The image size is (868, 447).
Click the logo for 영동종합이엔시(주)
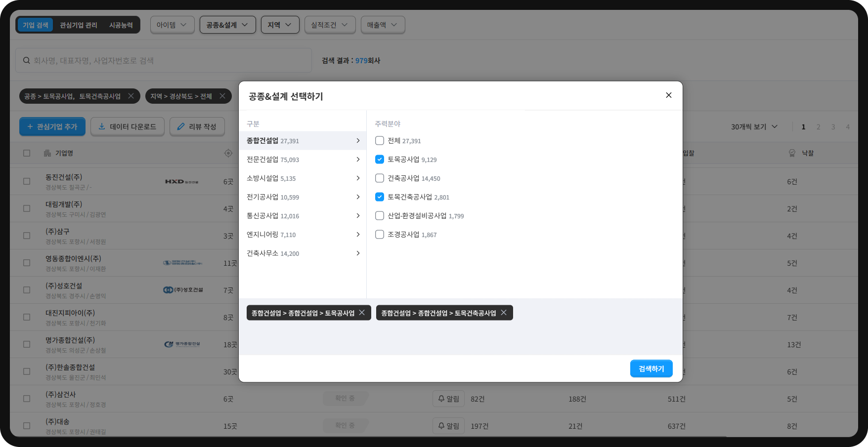[182, 263]
